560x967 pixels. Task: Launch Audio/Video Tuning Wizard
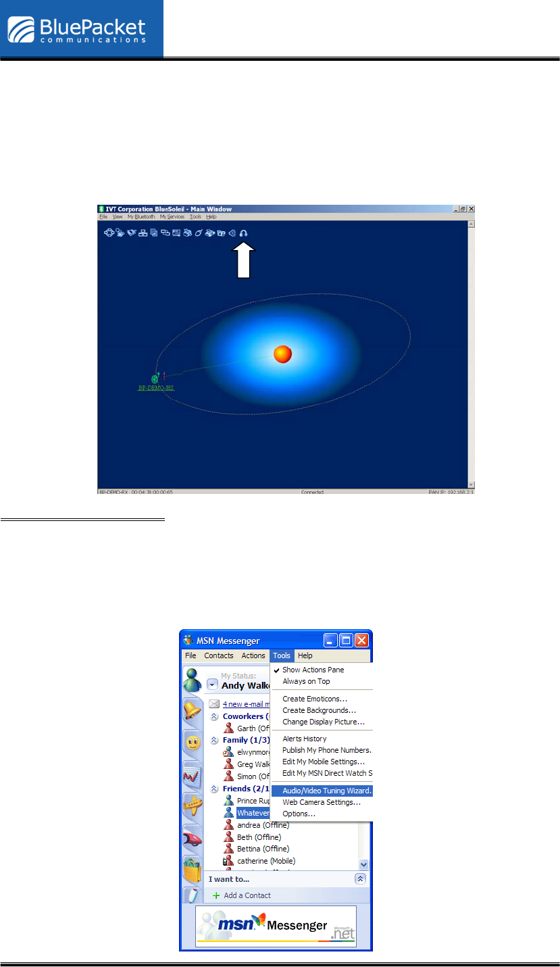click(322, 791)
